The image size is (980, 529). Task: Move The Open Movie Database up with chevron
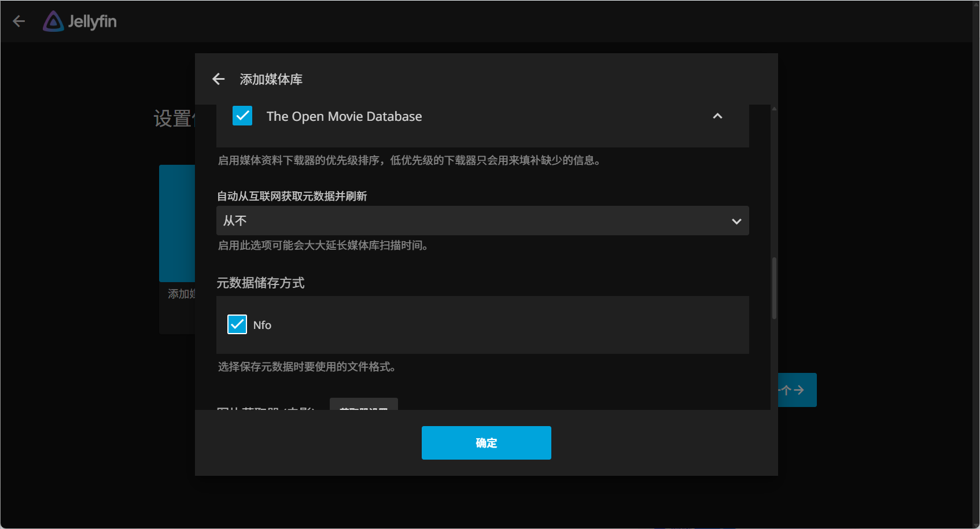[x=717, y=116]
